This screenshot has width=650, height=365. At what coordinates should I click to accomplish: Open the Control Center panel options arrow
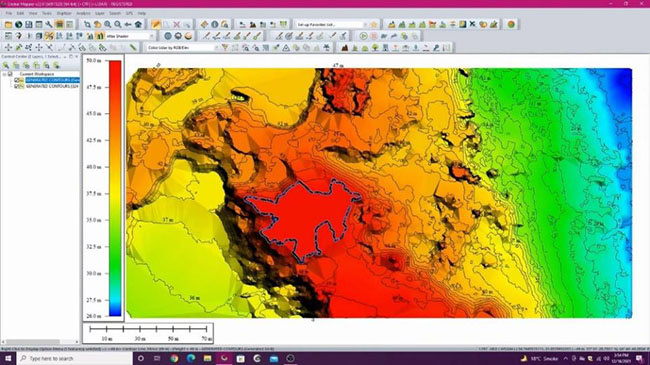(65, 56)
